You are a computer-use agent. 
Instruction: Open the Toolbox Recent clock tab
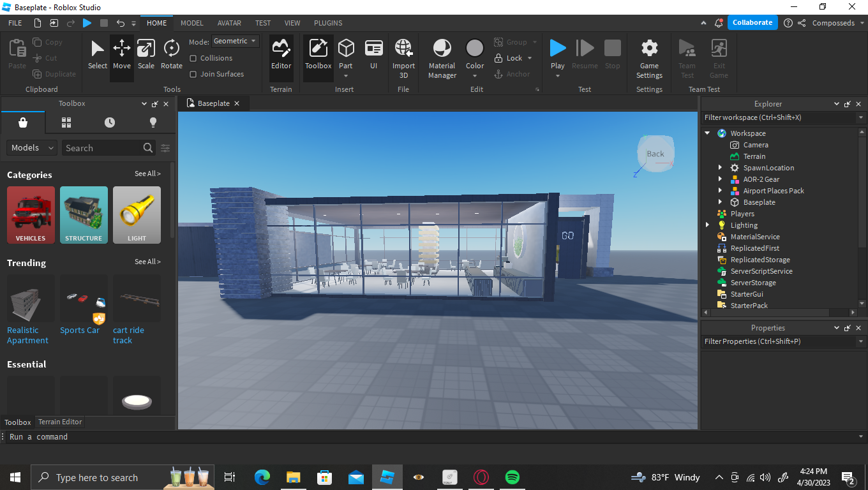click(110, 122)
